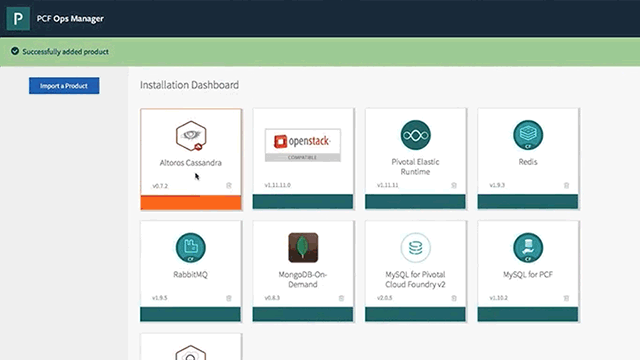Click version v1.9.5 on RabbitMQ tile
This screenshot has width=640, height=360.
click(160, 298)
